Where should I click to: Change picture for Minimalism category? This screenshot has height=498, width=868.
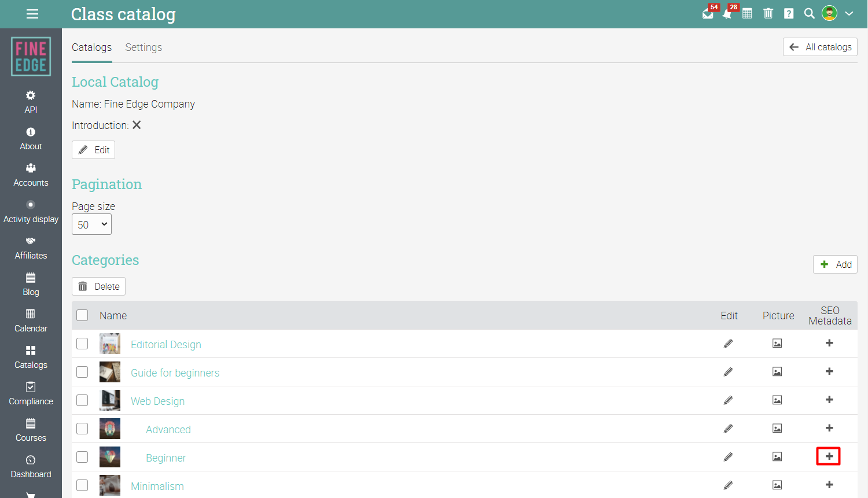pyautogui.click(x=777, y=485)
